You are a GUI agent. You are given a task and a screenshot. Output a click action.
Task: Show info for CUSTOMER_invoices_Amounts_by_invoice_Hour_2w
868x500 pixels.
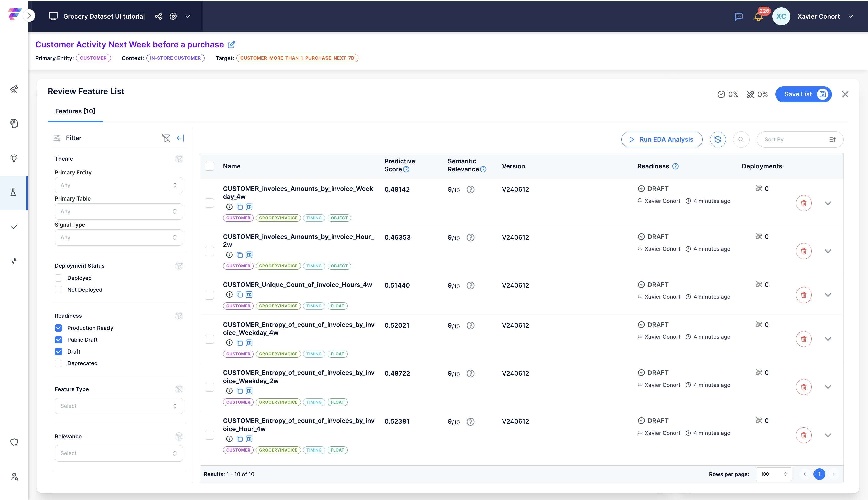(229, 255)
